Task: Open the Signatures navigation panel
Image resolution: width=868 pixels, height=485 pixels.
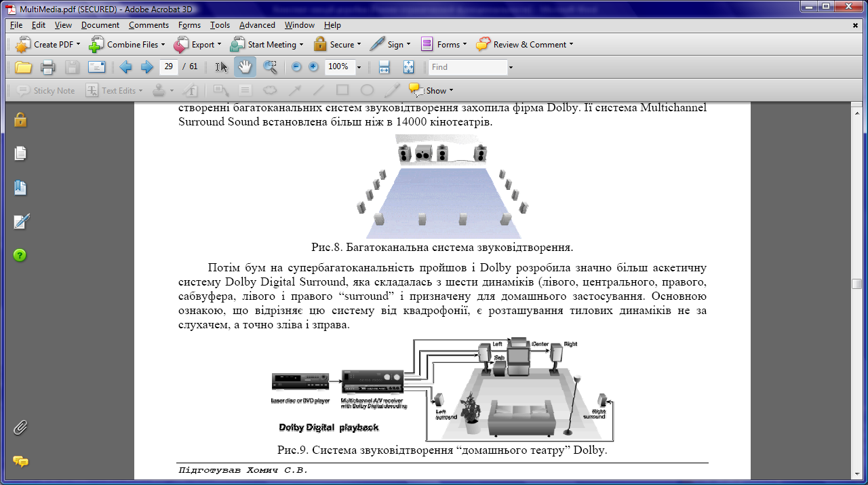Action: coord(21,221)
